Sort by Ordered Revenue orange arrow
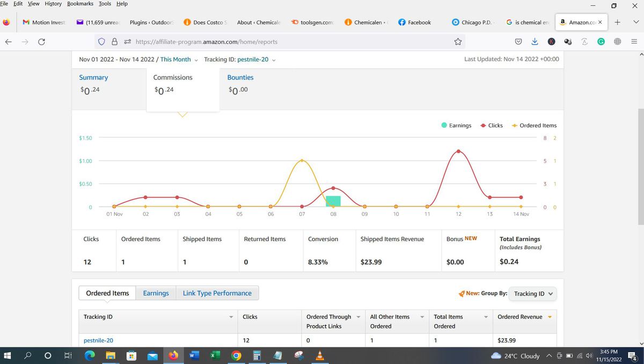 pyautogui.click(x=550, y=317)
